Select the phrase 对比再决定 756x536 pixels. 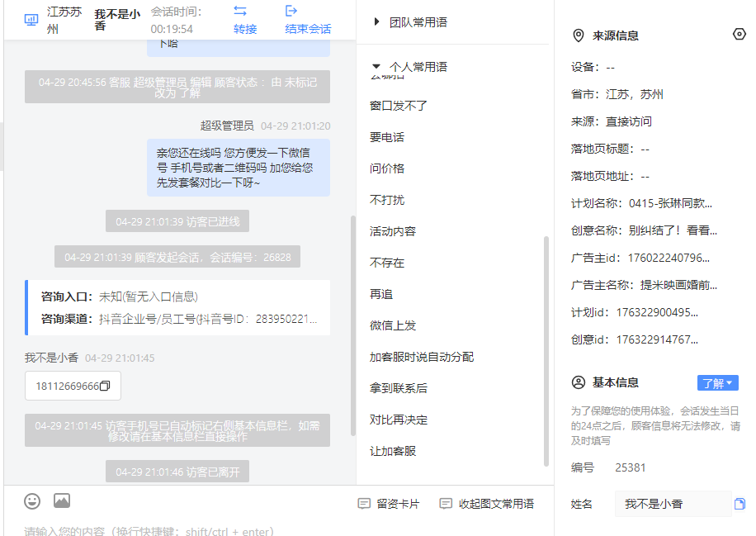399,420
